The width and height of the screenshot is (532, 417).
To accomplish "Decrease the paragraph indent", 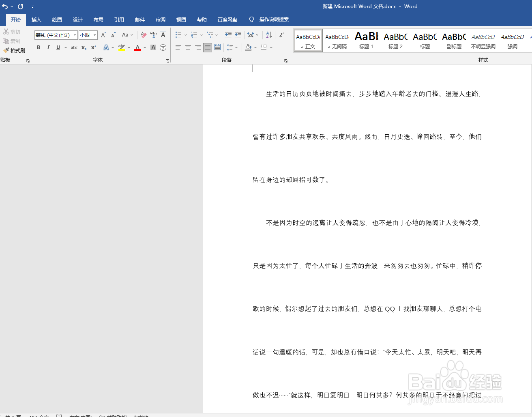I will (x=228, y=35).
